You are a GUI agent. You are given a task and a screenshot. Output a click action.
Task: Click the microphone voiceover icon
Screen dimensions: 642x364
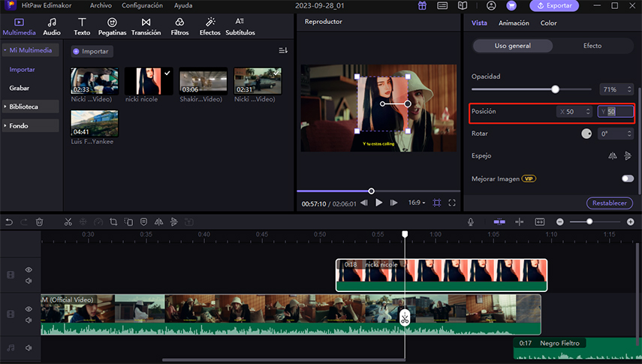click(471, 221)
